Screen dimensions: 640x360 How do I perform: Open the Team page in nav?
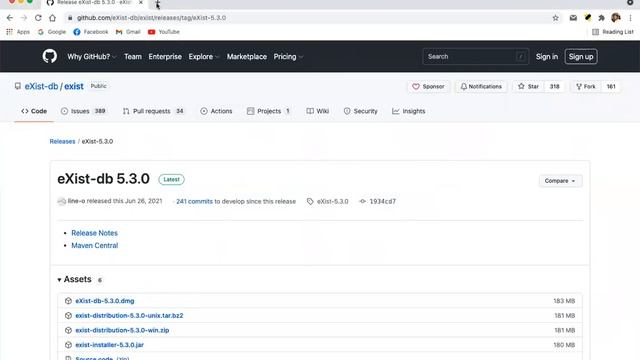133,57
